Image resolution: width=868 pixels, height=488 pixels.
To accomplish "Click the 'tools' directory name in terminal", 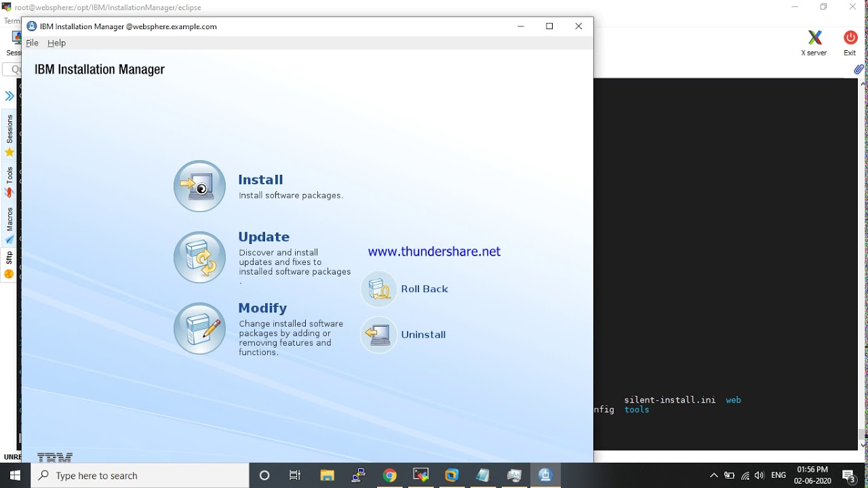I will (x=637, y=409).
